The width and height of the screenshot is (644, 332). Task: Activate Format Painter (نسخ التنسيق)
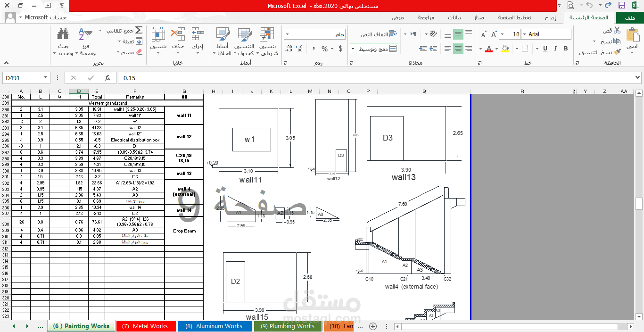(x=618, y=52)
